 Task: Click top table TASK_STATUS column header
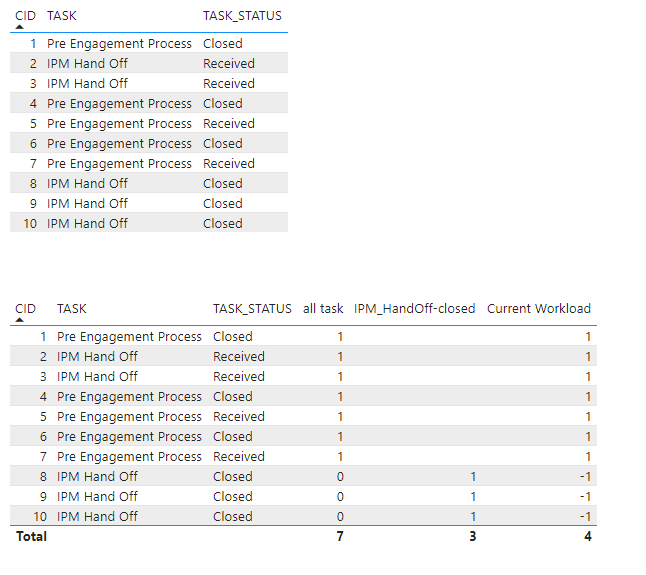(242, 16)
